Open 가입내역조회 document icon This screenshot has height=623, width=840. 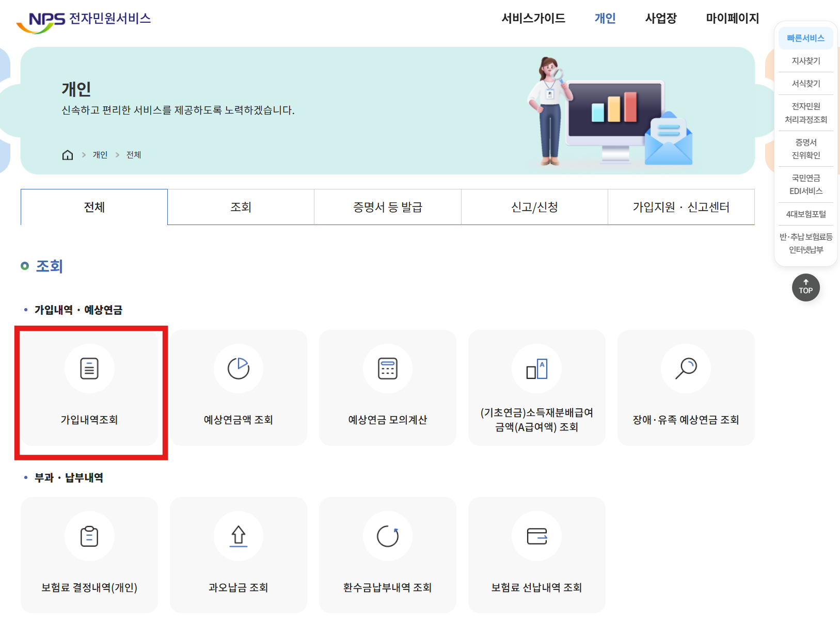89,368
